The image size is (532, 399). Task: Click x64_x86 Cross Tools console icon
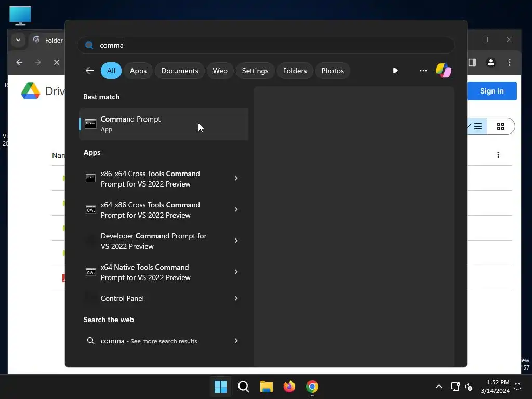click(90, 210)
